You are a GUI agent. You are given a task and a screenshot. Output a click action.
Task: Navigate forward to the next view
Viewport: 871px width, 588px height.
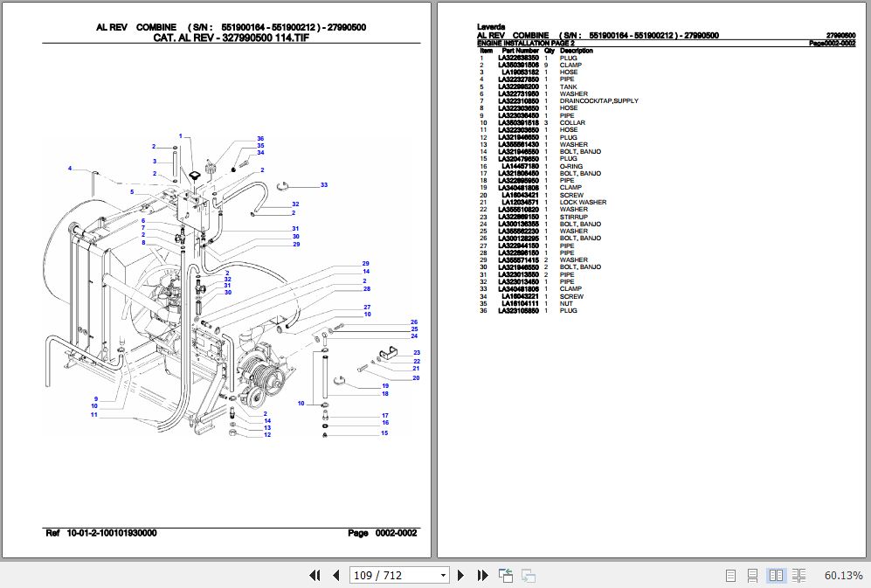(528, 576)
